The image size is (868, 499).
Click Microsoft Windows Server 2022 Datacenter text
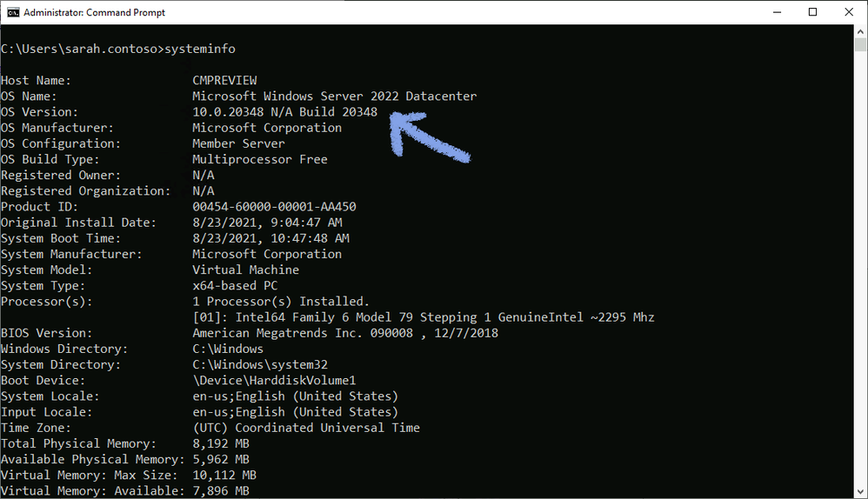(334, 96)
